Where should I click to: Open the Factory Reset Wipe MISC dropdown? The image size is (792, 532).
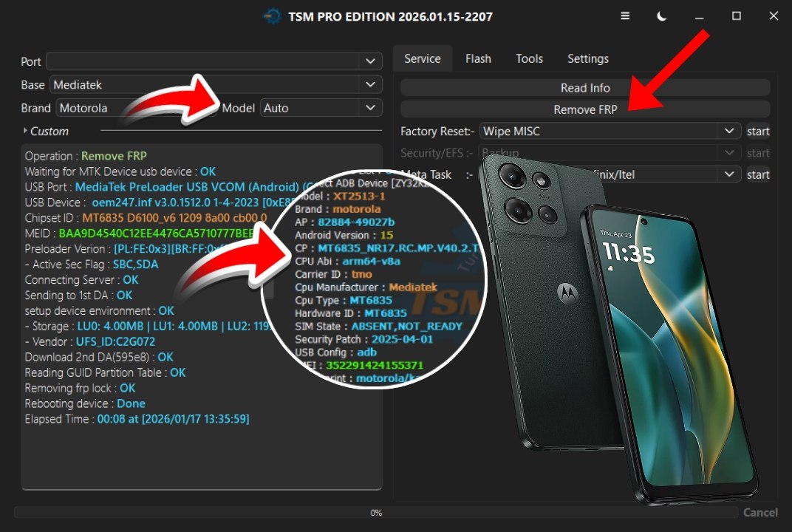[x=610, y=132]
